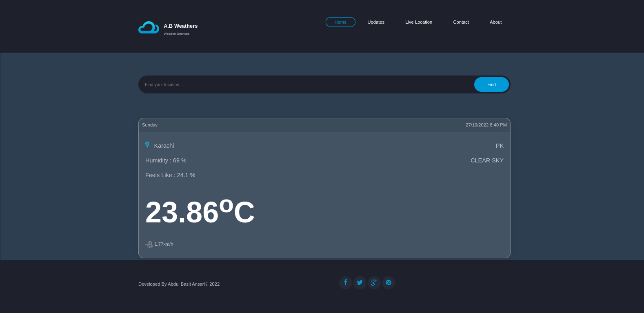
Task: Click the 23.86°C temperature reading
Action: (x=200, y=211)
